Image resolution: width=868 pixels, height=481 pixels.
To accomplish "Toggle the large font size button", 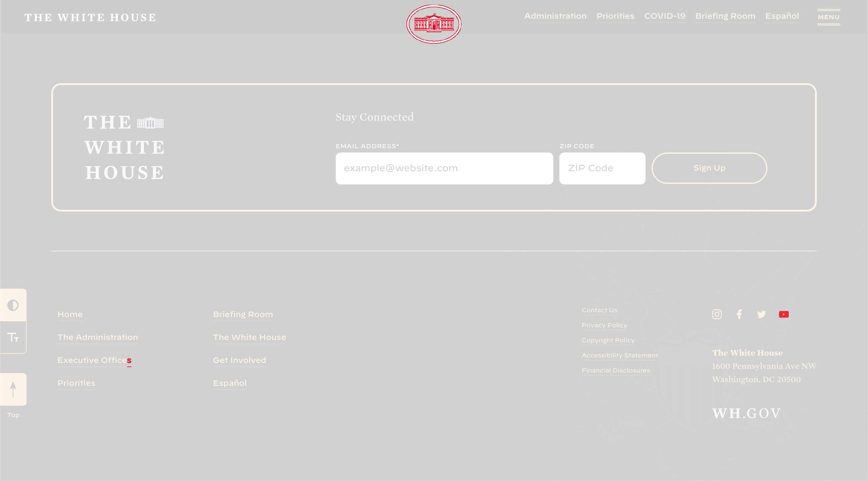I will (x=13, y=337).
